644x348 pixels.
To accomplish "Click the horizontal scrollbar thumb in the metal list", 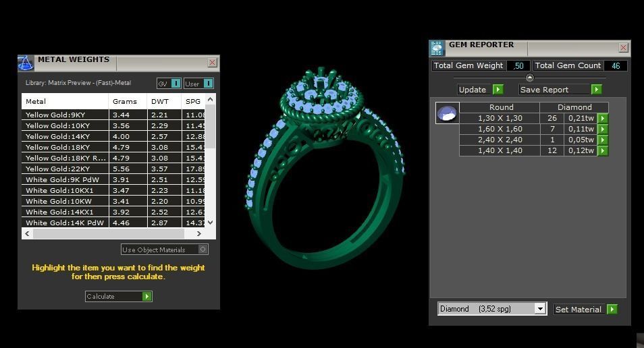I will pyautogui.click(x=109, y=233).
